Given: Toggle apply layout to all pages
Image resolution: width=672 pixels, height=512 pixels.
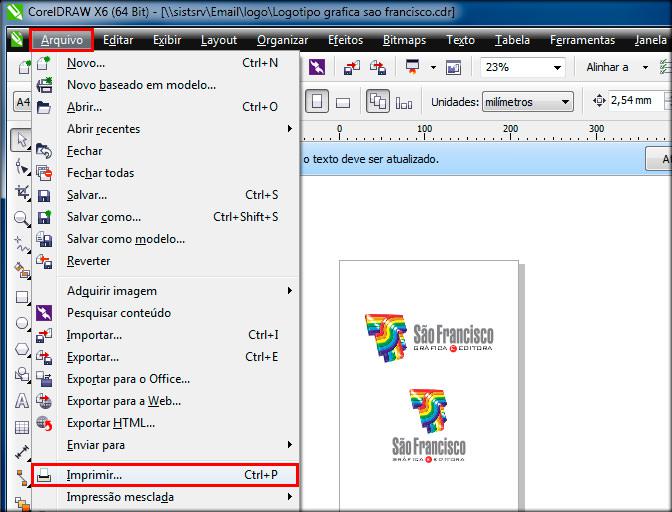Looking at the screenshot, I should (x=378, y=102).
